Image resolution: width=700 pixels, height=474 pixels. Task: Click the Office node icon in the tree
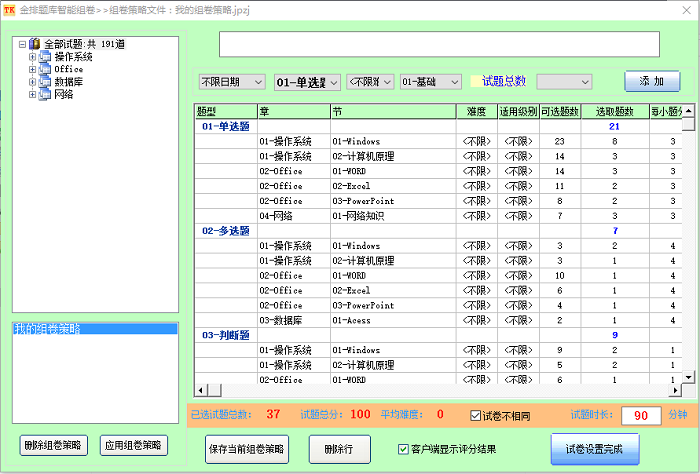(45, 69)
